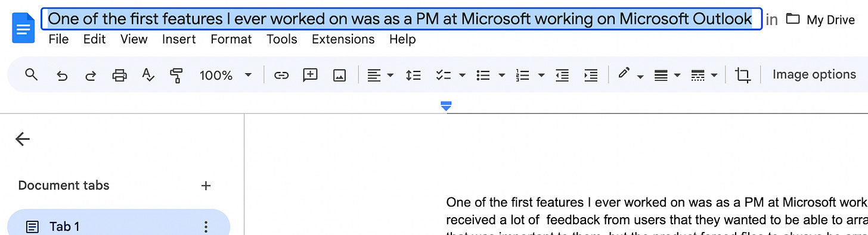Expand the Border dash dropdown arrow

[x=714, y=76]
